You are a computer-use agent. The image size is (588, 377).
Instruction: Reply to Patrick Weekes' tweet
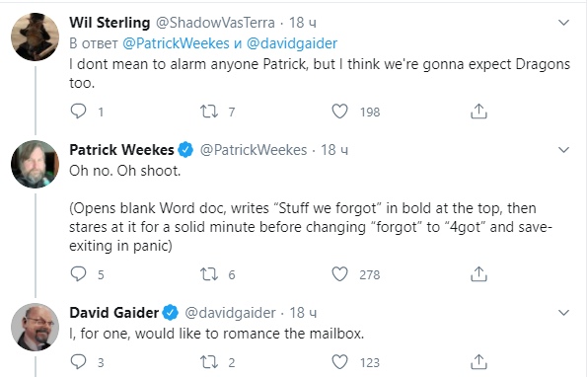pos(78,273)
